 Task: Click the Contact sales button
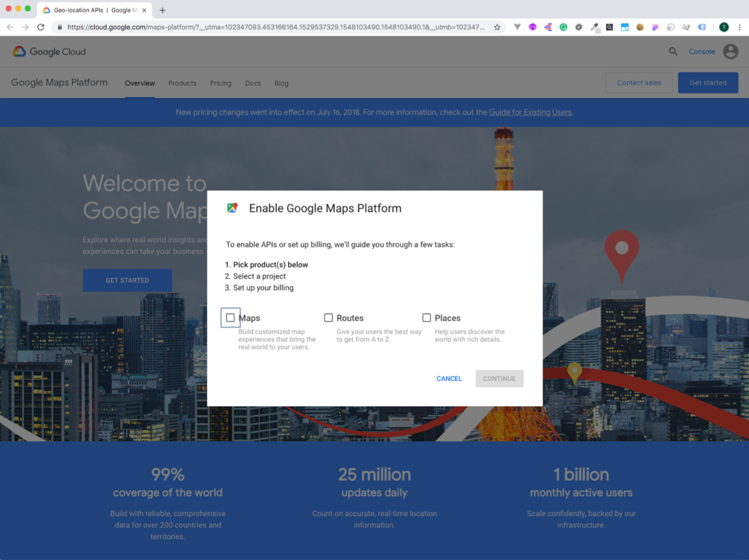(639, 83)
